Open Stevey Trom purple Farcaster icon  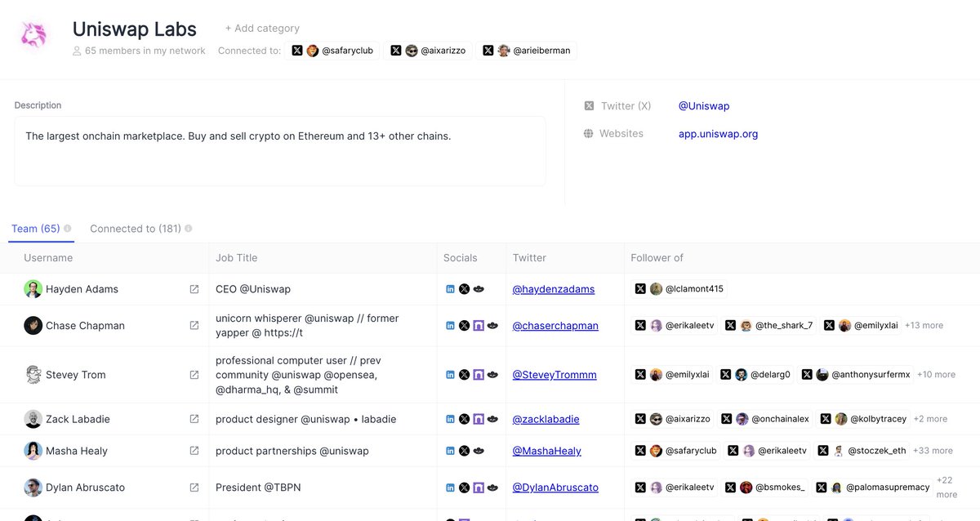pyautogui.click(x=479, y=375)
